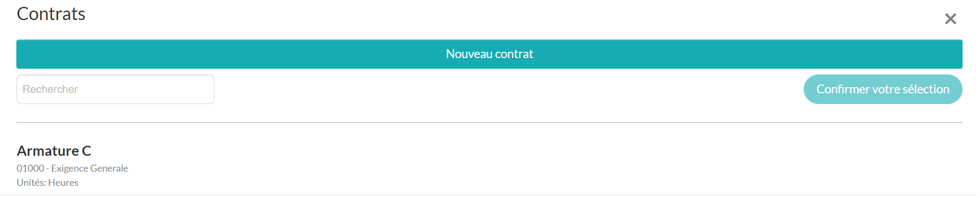Screen dimensions: 980x198
Task: Click the X icon beside the Contrats title
Action: [x=950, y=19]
